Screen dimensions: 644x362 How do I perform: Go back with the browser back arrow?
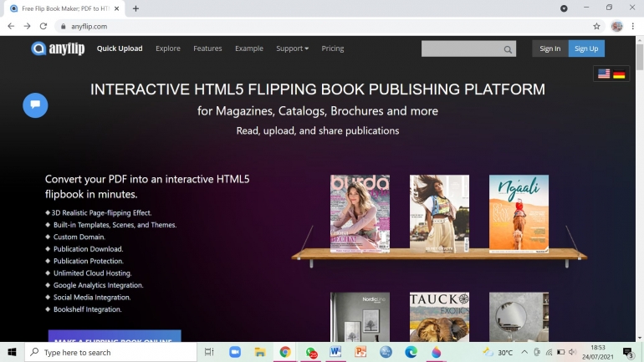(x=11, y=26)
